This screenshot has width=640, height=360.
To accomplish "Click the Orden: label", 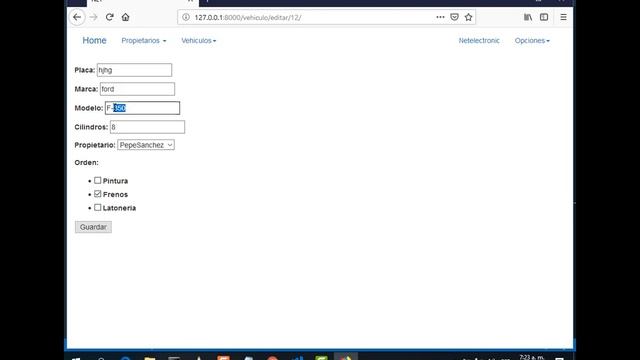I will (87, 162).
